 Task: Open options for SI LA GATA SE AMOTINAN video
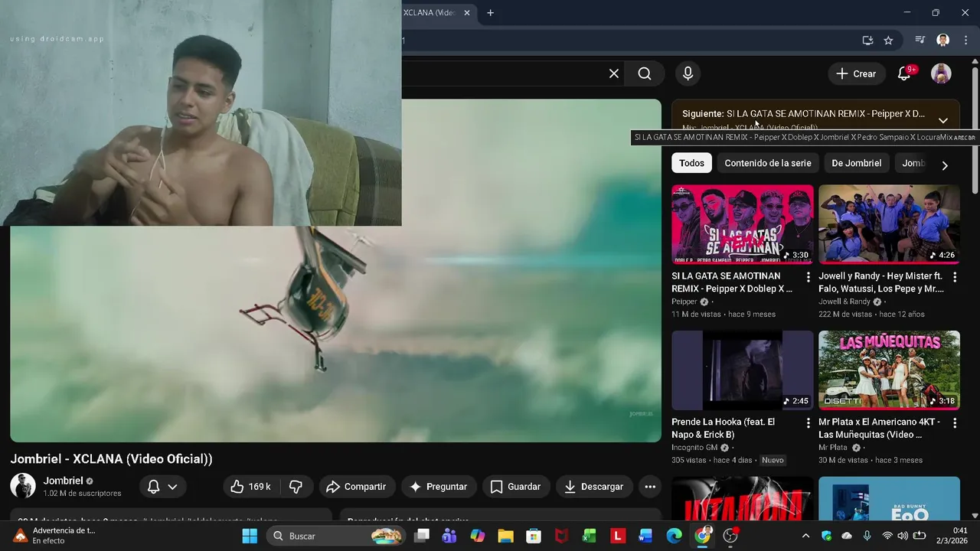[808, 277]
